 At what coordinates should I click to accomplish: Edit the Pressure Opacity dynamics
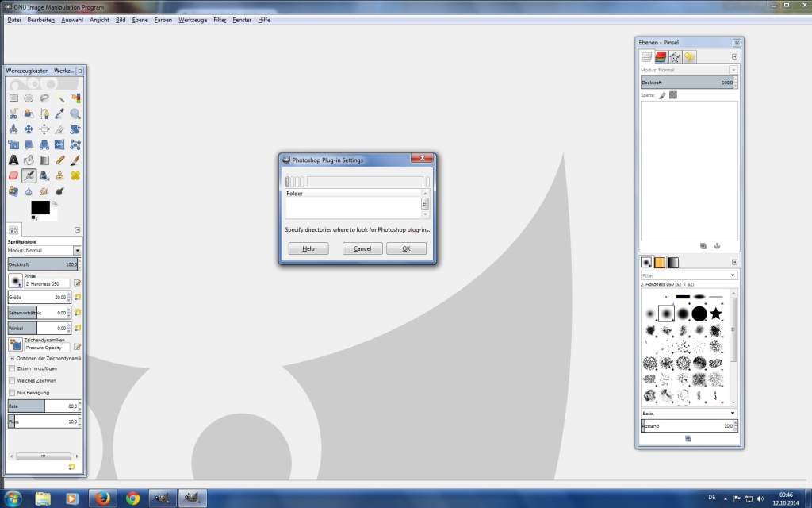coord(77,347)
